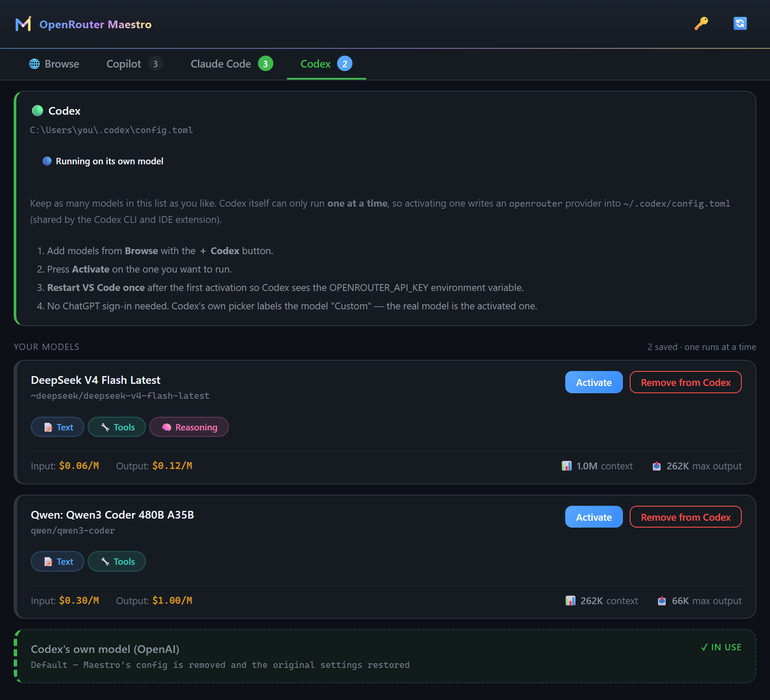Click the $0.30/M input price
Screen dimensions: 770x700
click(x=79, y=600)
